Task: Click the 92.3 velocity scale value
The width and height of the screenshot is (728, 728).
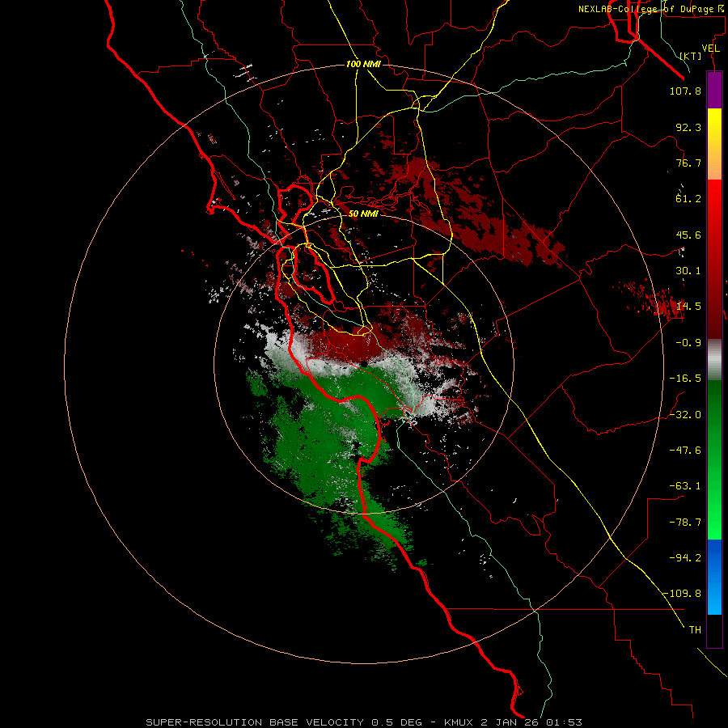Action: point(688,127)
